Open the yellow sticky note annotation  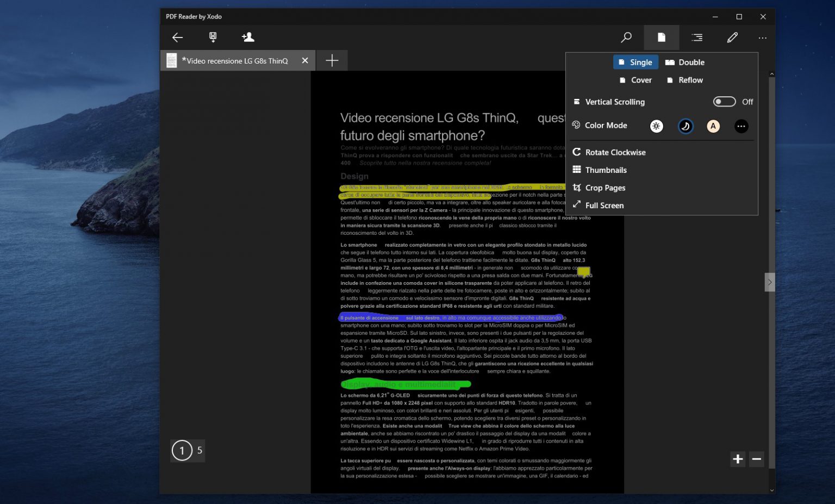click(x=583, y=271)
